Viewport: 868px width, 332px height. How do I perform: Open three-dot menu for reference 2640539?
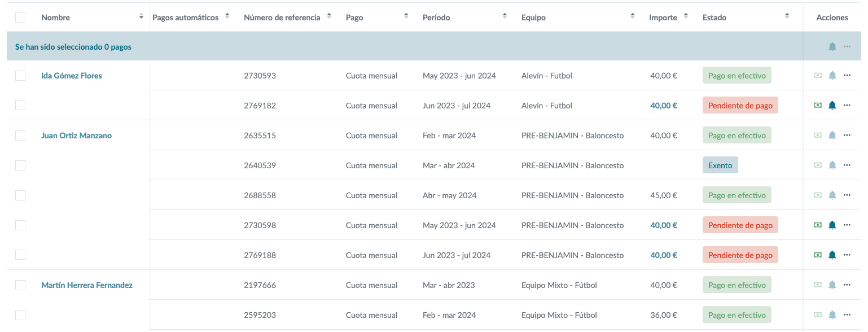click(x=847, y=165)
